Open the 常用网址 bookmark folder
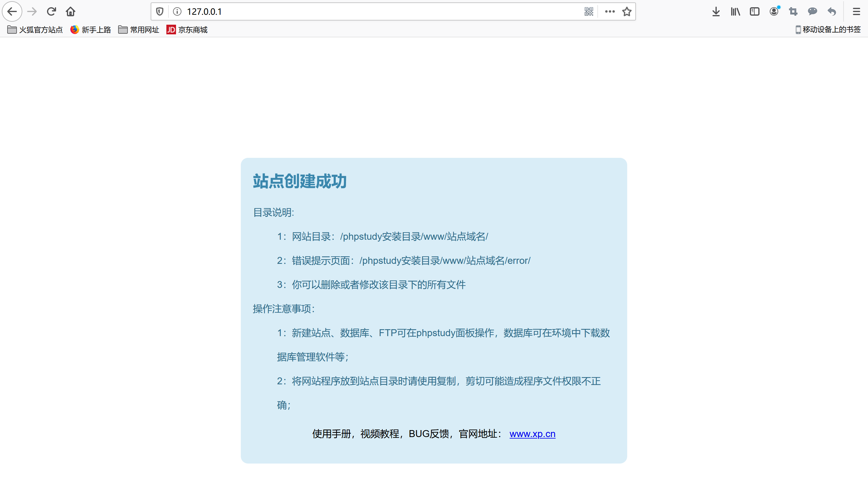This screenshot has width=868, height=478. pos(139,30)
